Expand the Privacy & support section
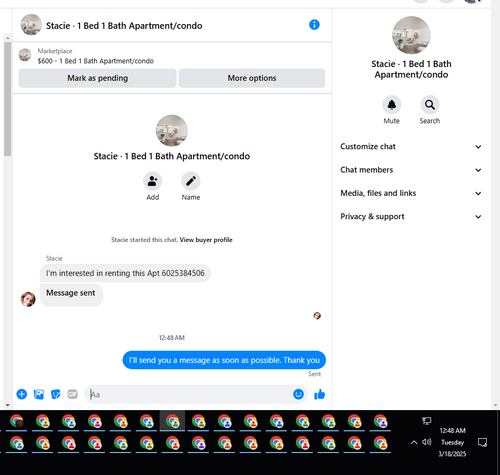The image size is (500, 475). point(411,217)
